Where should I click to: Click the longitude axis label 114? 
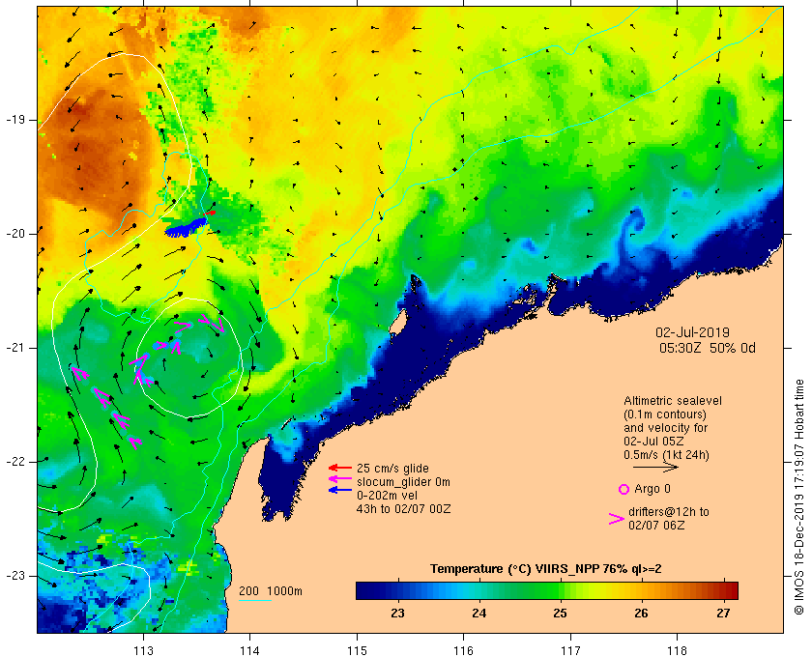click(249, 650)
